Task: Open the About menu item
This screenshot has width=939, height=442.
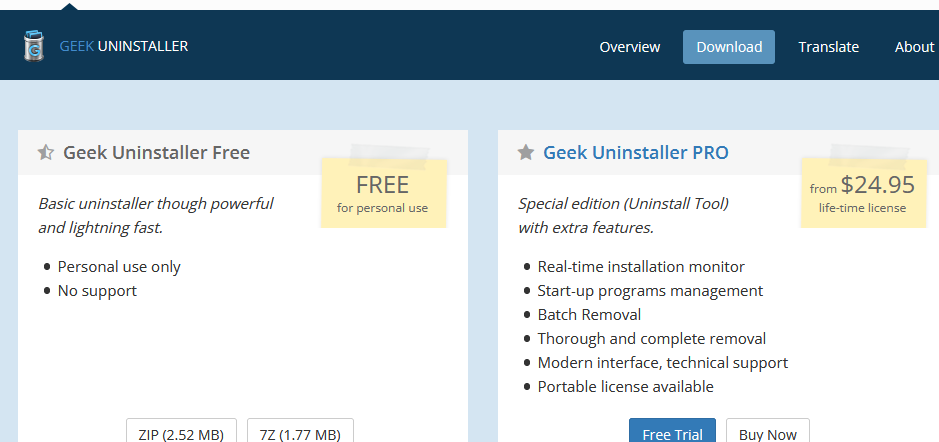Action: (914, 47)
